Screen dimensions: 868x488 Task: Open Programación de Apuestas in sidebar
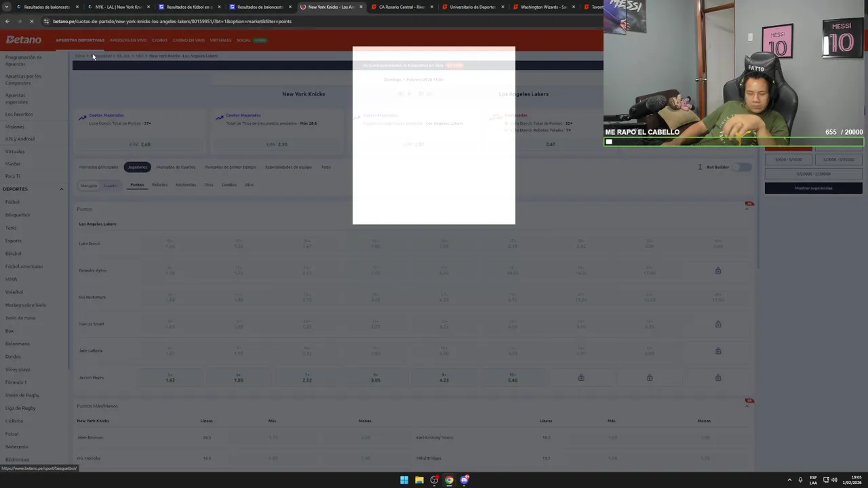24,60
